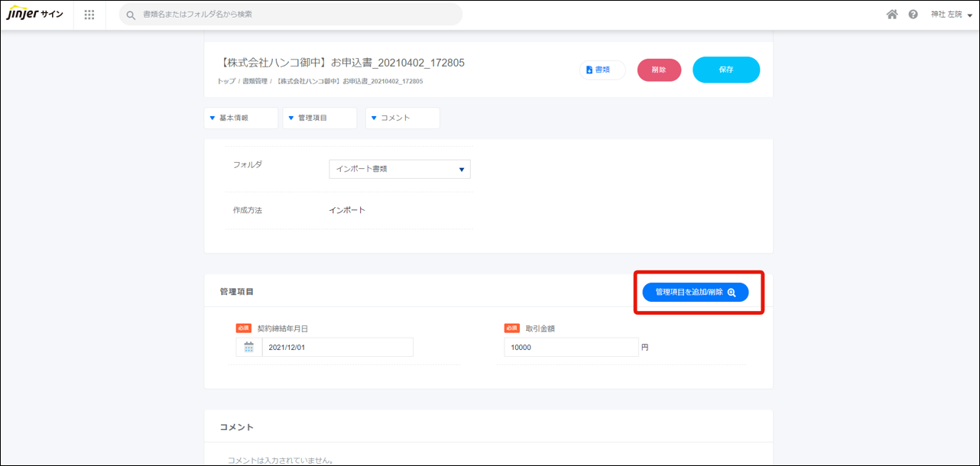Open help question mark icon
The width and height of the screenshot is (980, 466).
click(913, 15)
